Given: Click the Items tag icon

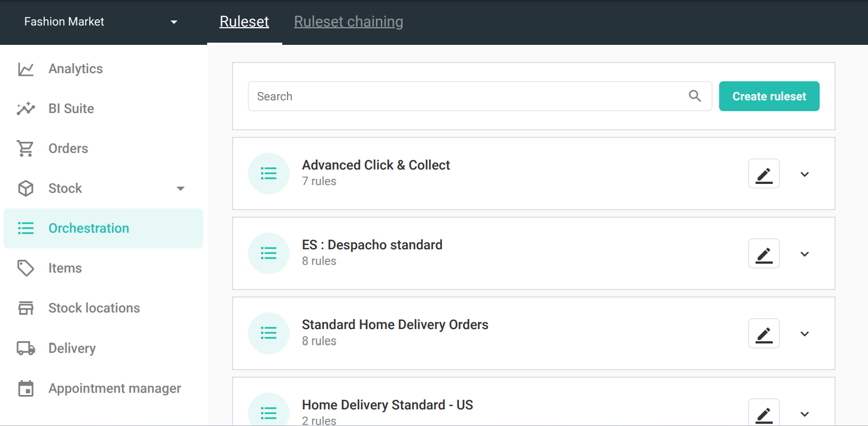Looking at the screenshot, I should pos(25,268).
